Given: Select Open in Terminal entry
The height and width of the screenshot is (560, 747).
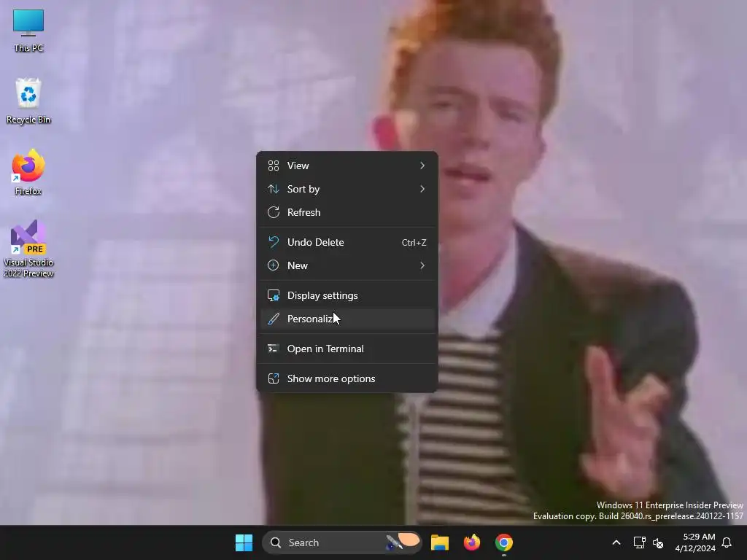Looking at the screenshot, I should click(347, 349).
